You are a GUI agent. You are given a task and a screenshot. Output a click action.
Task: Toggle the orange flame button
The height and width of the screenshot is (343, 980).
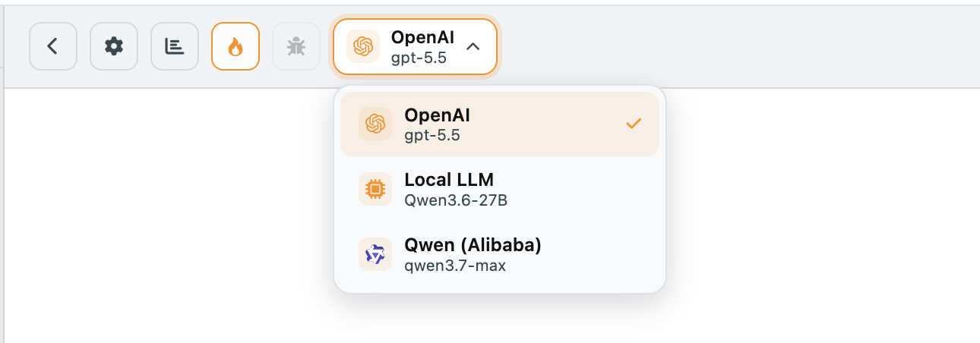236,46
